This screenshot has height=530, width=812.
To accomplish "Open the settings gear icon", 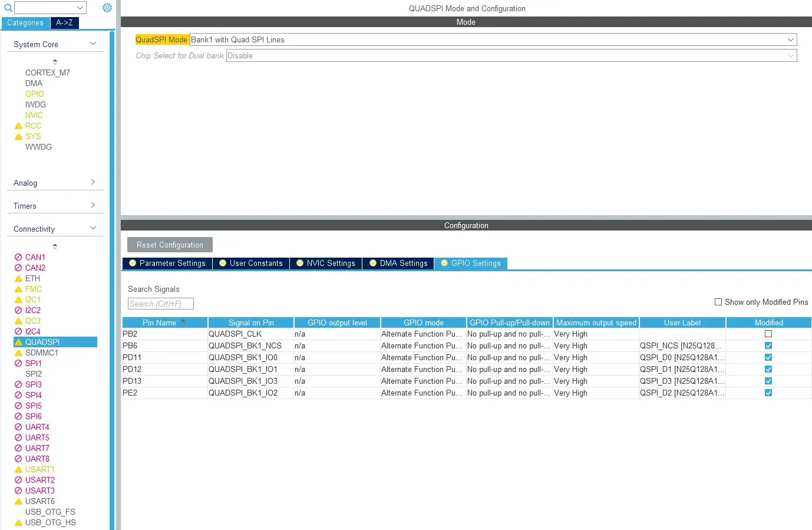I will [107, 8].
